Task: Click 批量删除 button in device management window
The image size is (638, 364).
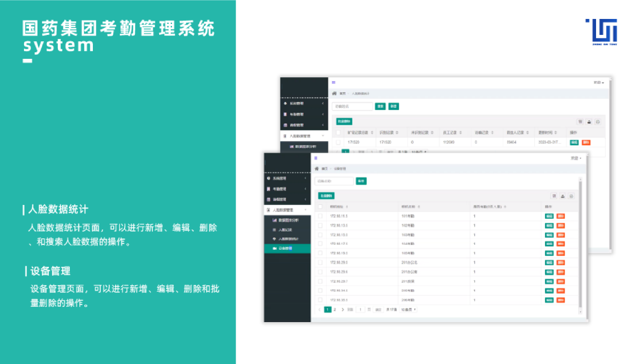Action: (326, 196)
